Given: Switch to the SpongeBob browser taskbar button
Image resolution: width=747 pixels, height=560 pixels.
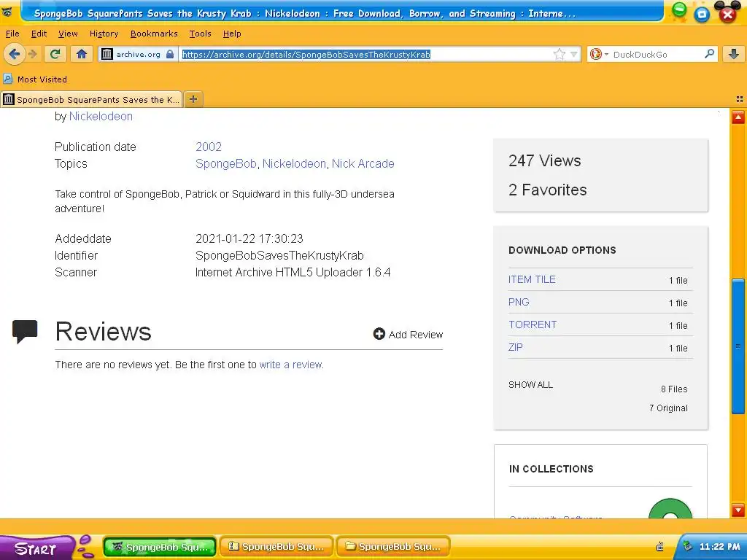Looking at the screenshot, I should point(160,547).
